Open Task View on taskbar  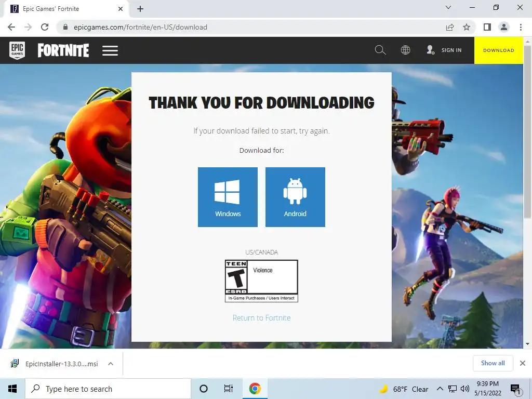coord(229,389)
